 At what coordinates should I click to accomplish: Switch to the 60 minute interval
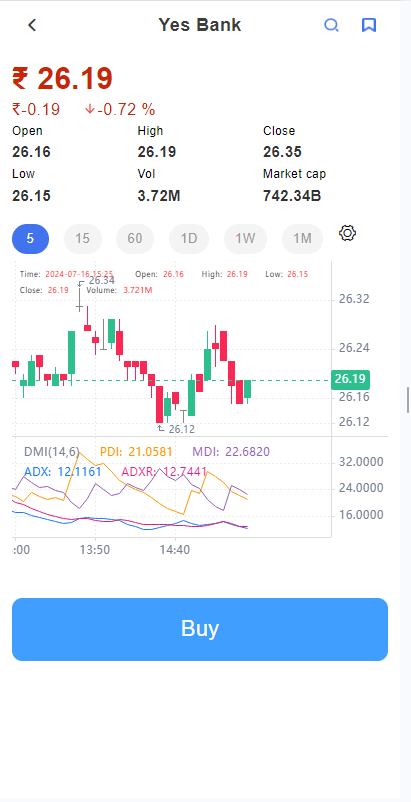point(135,239)
